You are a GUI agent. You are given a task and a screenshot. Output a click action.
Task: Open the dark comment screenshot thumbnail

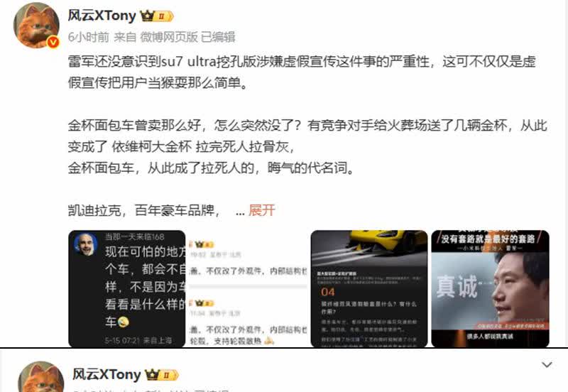coord(127,289)
